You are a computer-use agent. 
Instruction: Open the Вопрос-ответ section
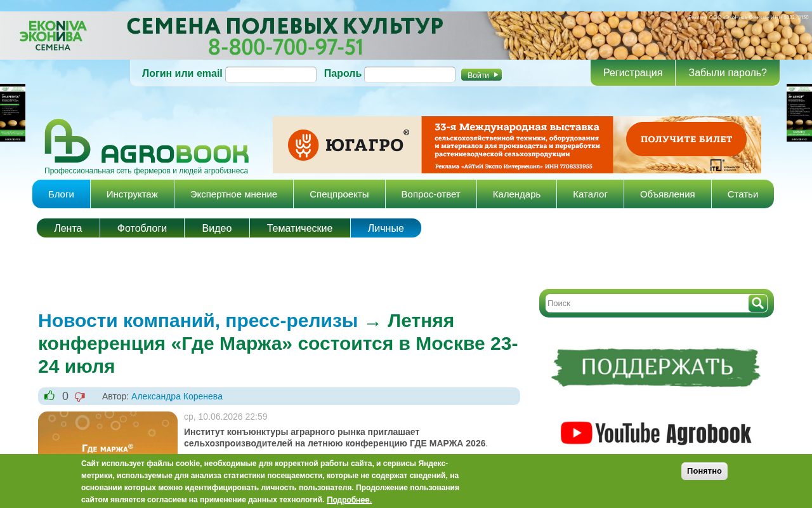point(431,194)
